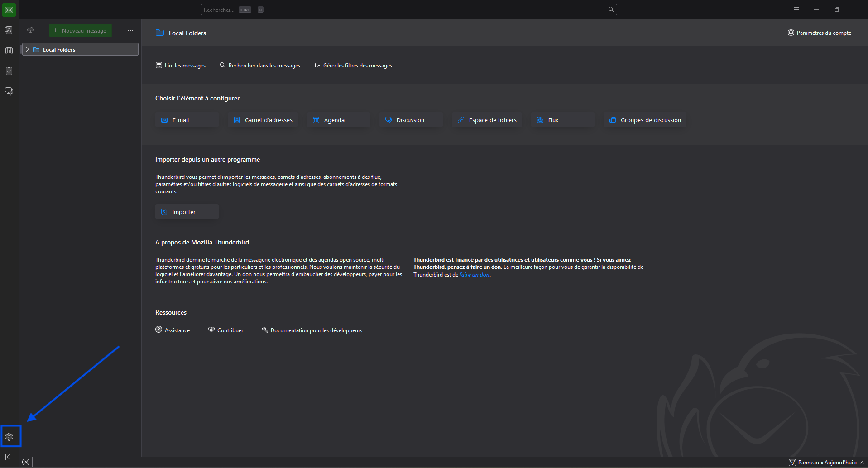Open the Assistance link

pyautogui.click(x=177, y=330)
